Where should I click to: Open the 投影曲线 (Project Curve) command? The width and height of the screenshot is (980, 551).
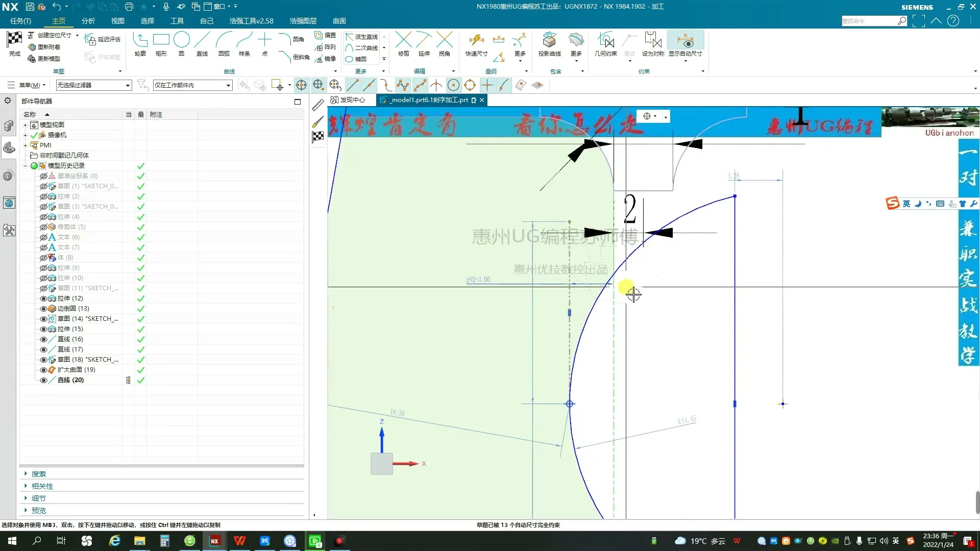coord(549,41)
